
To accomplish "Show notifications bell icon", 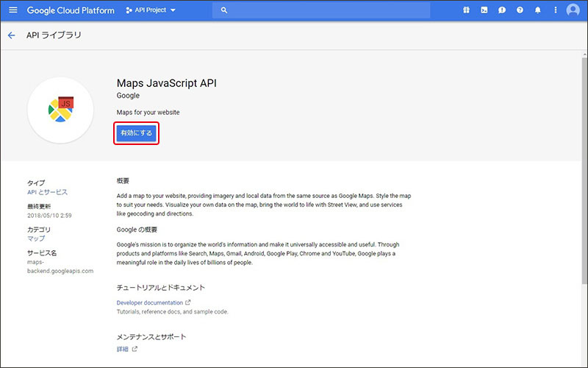I will [538, 10].
